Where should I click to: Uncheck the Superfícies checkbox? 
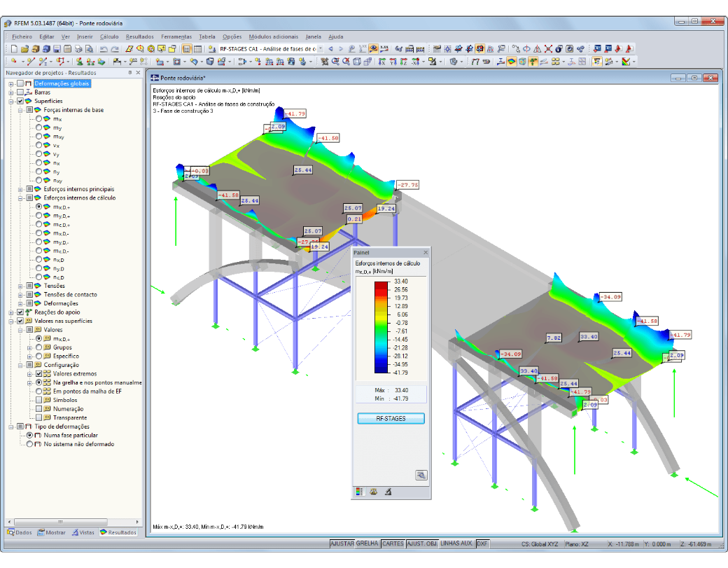tap(20, 102)
